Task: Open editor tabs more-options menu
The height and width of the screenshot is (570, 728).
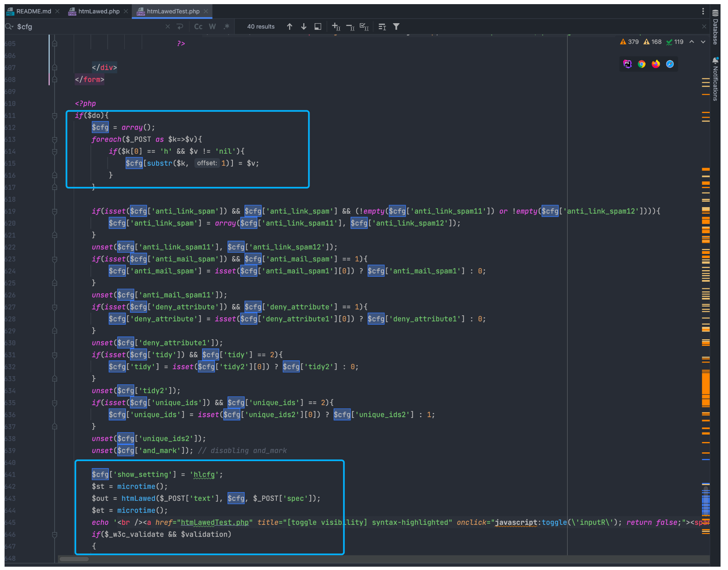Action: click(x=703, y=11)
